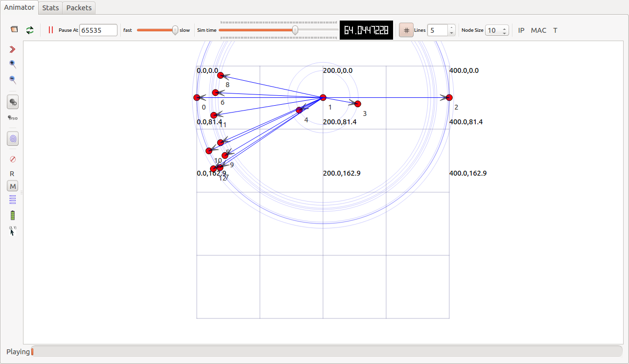Open an XML trace file
This screenshot has height=364, width=629.
pos(14,30)
